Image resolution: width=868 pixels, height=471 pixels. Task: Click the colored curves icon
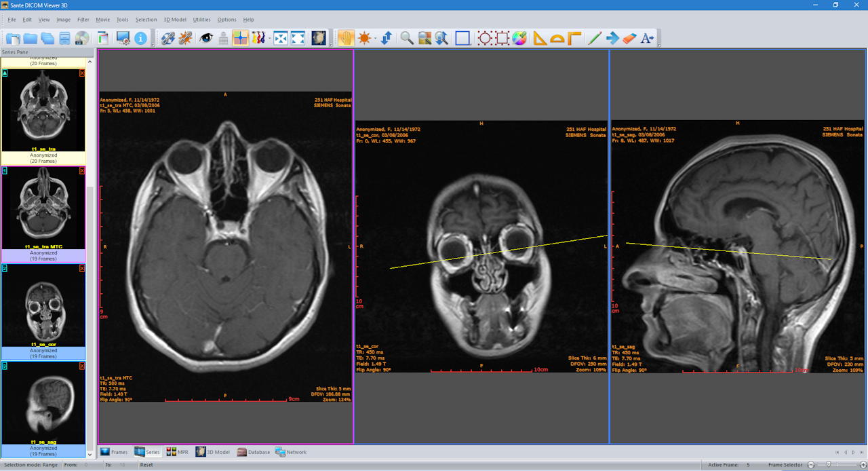[258, 39]
